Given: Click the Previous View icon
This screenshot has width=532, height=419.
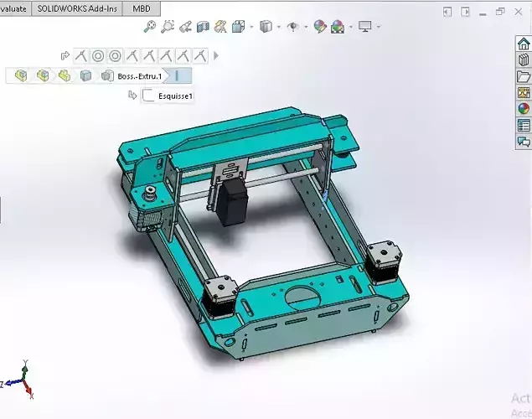Looking at the screenshot, I should 185,27.
